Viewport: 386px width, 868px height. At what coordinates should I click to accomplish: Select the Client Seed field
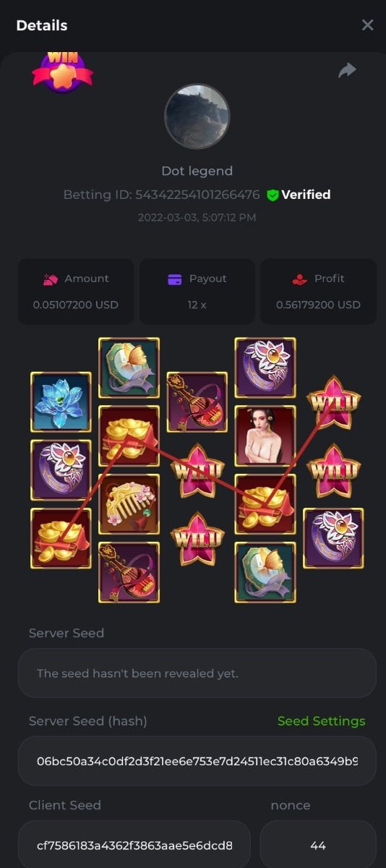point(134,844)
